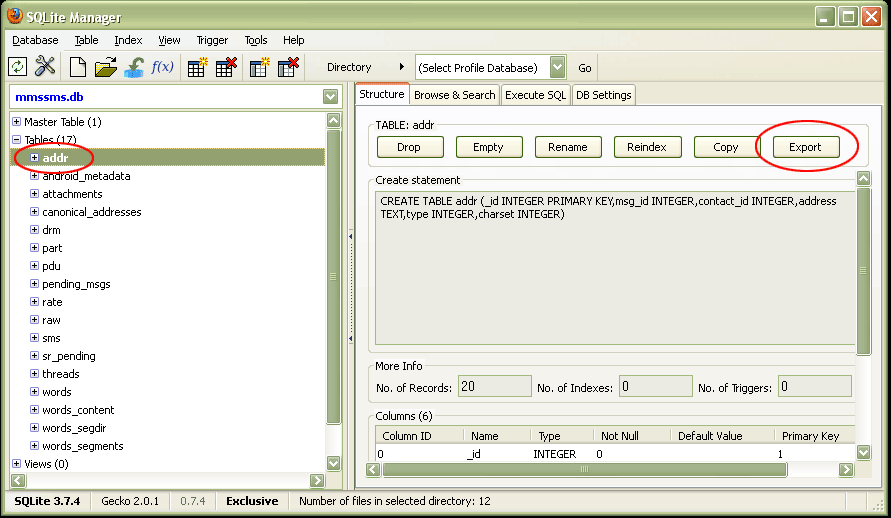Click the Empty button
This screenshot has height=518, width=891.
(x=489, y=147)
